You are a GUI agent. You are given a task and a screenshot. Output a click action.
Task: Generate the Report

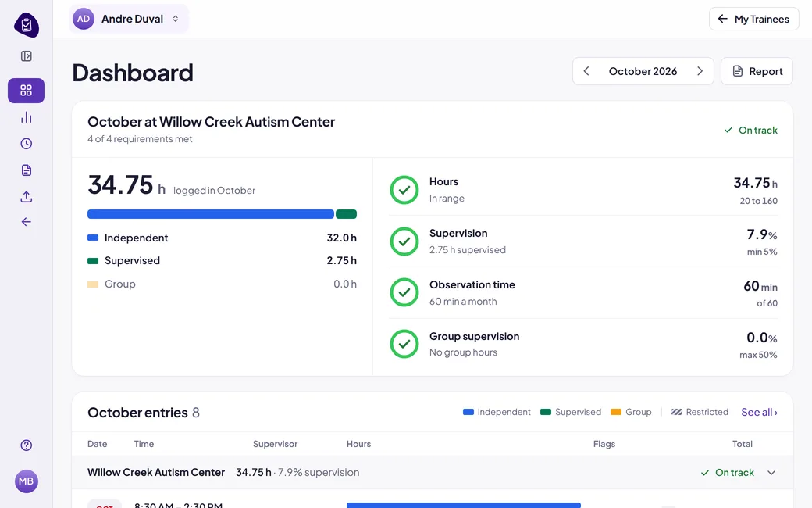coord(757,71)
